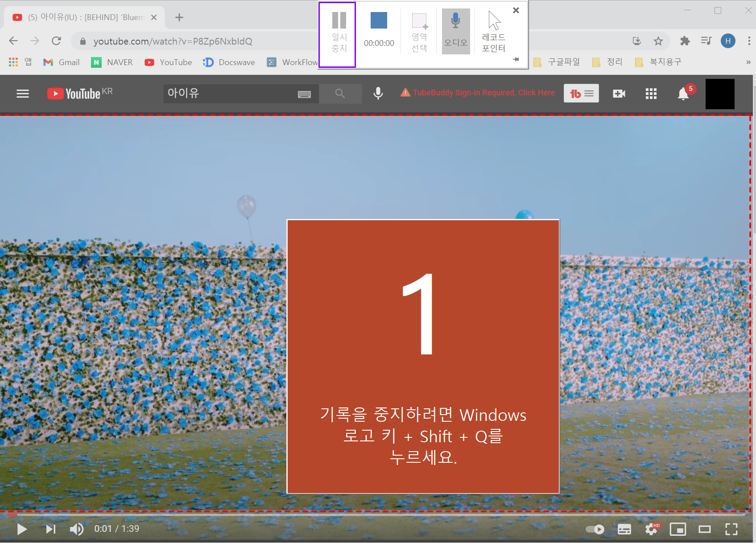Open 구글파일 bookmark folder
The height and width of the screenshot is (543, 756).
[557, 62]
